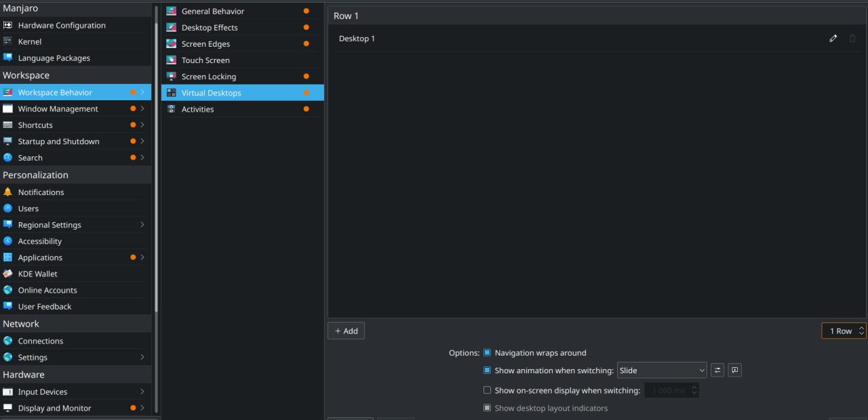Screen dimensions: 868x420
Task: Open the Activities text label in the submenu
Action: pos(197,109)
